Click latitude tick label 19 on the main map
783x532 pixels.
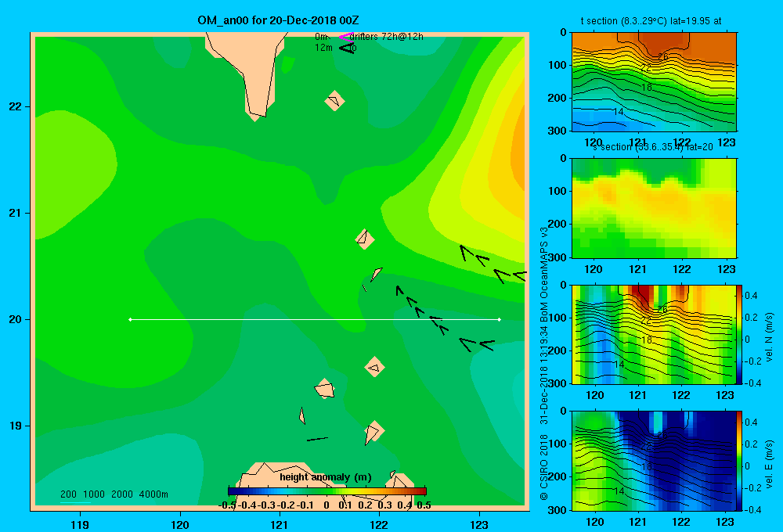tap(16, 426)
